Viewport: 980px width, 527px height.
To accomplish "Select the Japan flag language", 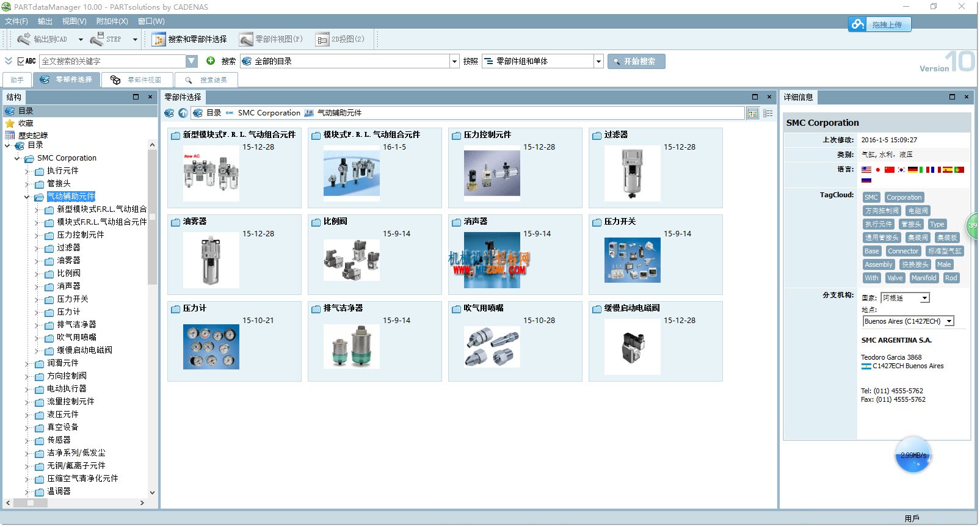I will (877, 170).
